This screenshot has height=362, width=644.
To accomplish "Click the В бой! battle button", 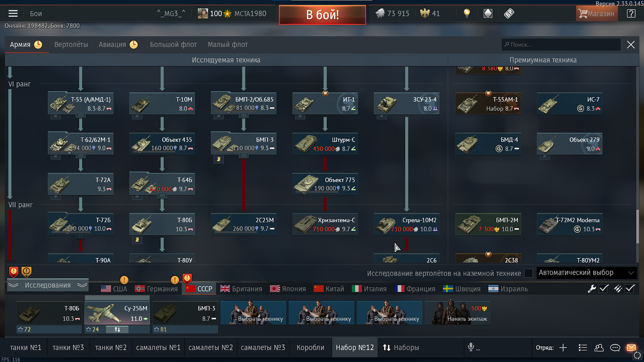I will [323, 15].
